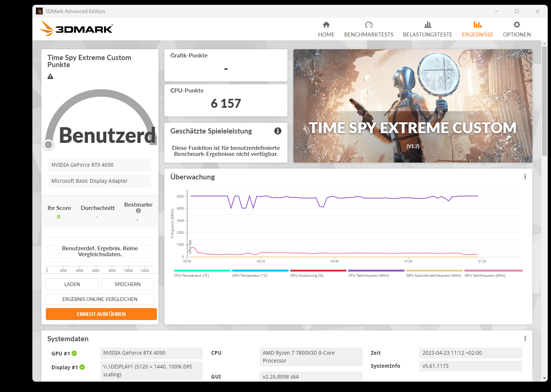The image size is (551, 392).
Task: Click the CPU-Punkte value 6 157
Action: click(x=226, y=103)
